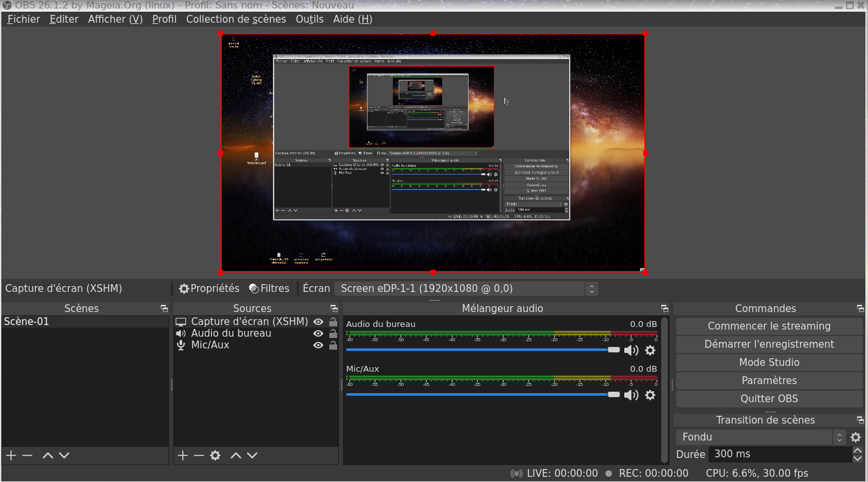The height and width of the screenshot is (482, 868).
Task: Adjust Audio du bureau volume slider
Action: 483,350
